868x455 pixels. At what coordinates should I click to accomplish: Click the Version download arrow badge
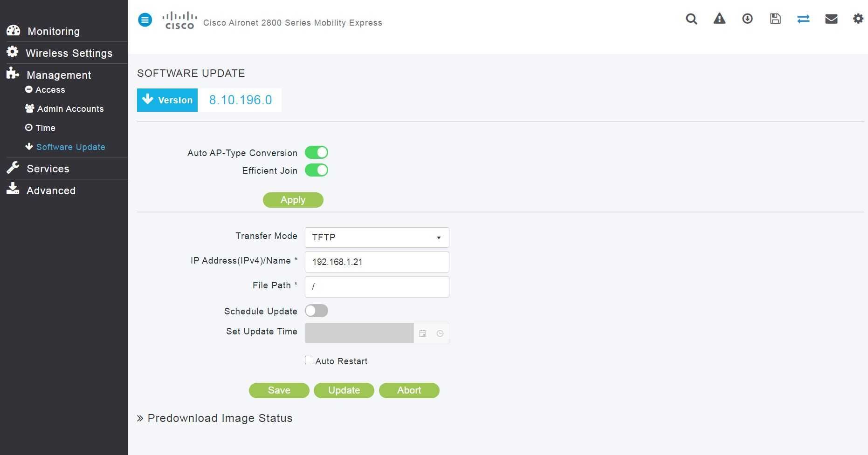(x=167, y=100)
